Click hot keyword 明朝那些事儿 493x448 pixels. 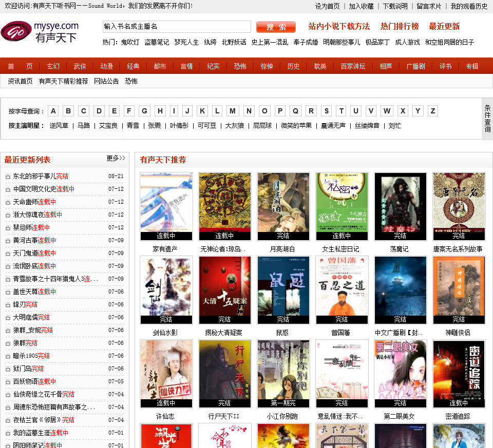pos(342,42)
